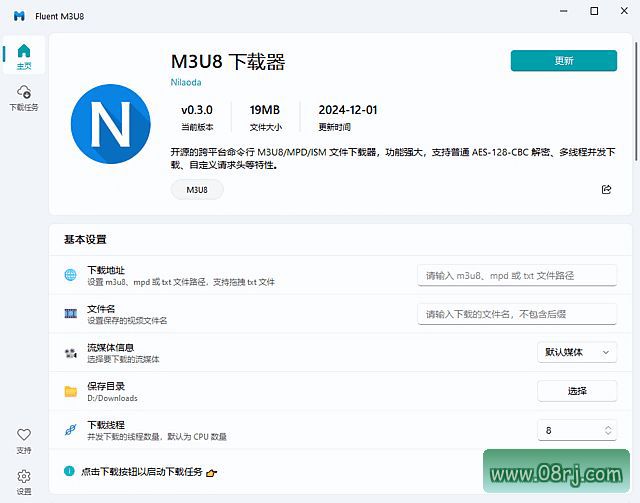The image size is (640, 503).
Task: Focus the 下载地址 URL input field
Action: pyautogui.click(x=517, y=275)
